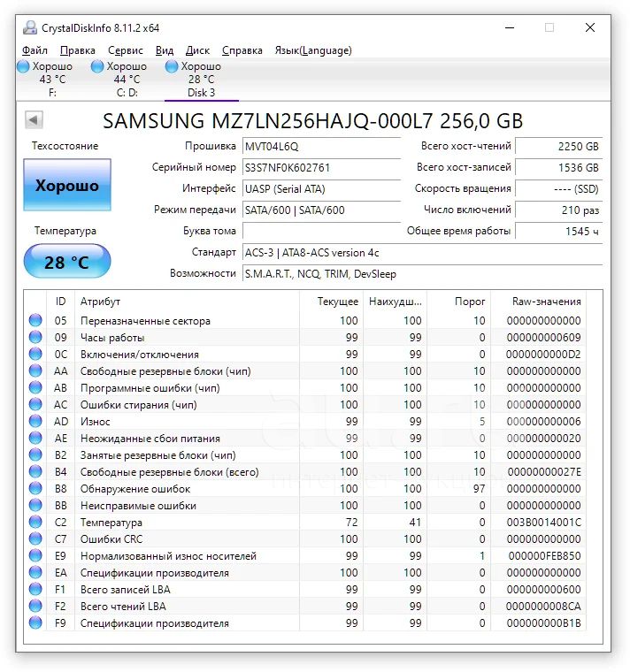Click status orb for F2 Всего чтений LBA
630x672 pixels.
[x=35, y=606]
